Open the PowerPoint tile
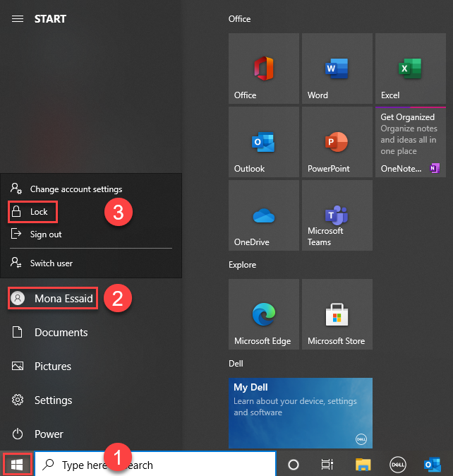This screenshot has width=453, height=476. pos(337,142)
